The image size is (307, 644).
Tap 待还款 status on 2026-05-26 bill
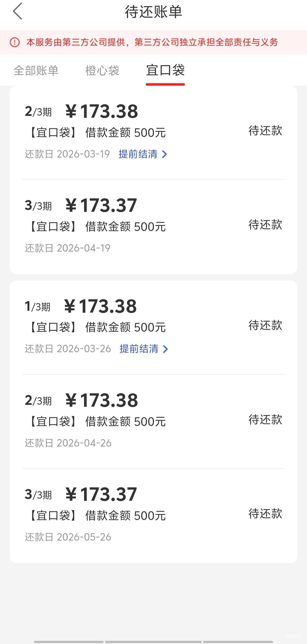(265, 513)
